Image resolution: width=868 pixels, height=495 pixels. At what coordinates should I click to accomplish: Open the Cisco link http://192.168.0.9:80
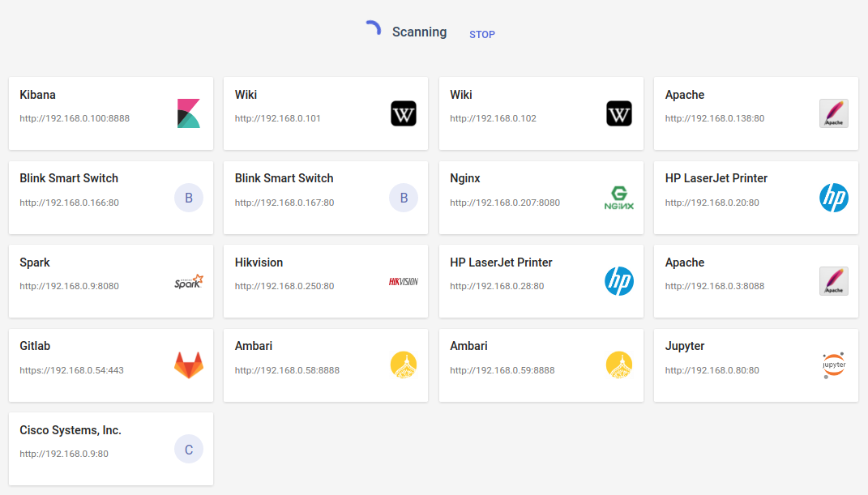click(64, 454)
